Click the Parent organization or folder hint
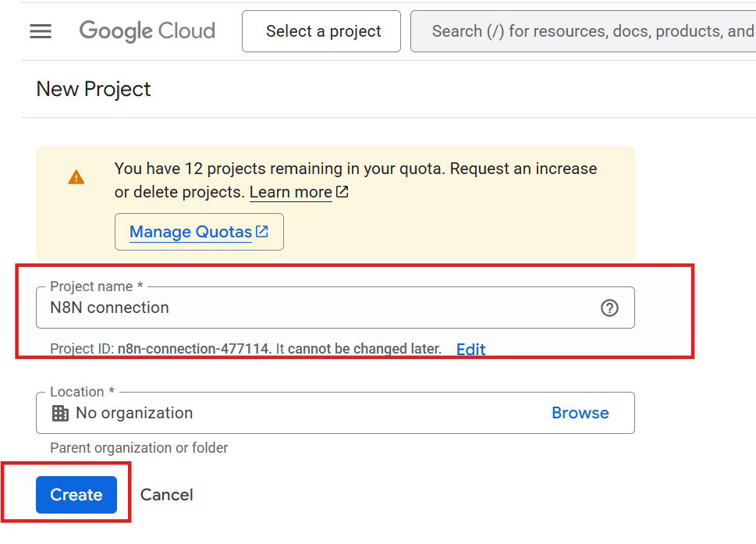Viewport: 756px width, 544px height. [x=139, y=448]
